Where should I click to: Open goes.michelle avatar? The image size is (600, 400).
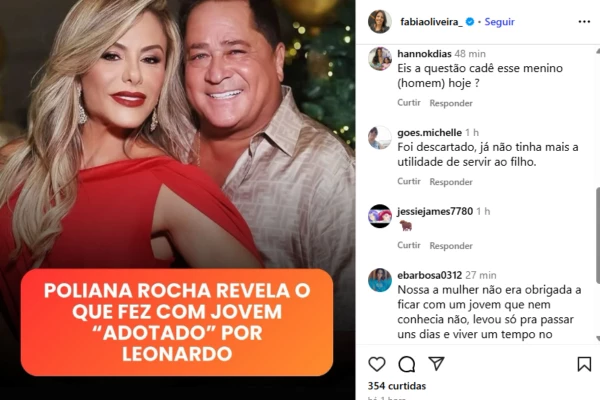[x=380, y=137]
